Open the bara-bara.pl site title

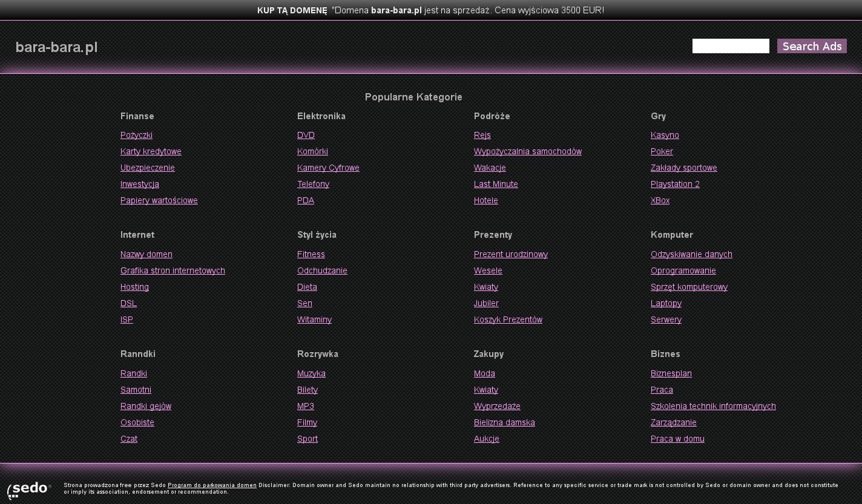coord(56,48)
